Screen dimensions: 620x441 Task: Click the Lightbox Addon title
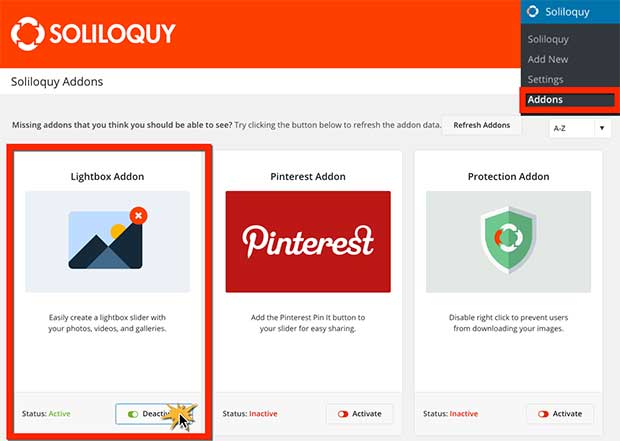click(107, 176)
